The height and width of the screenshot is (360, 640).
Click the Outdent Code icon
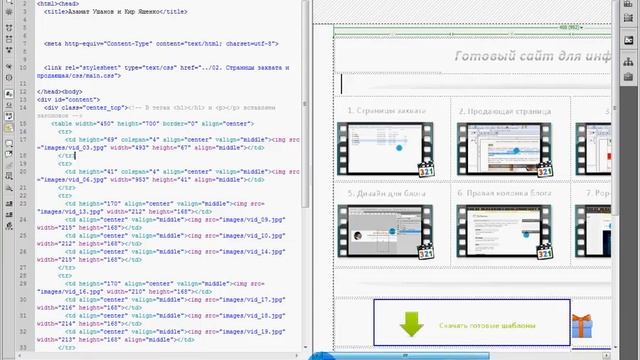9,215
